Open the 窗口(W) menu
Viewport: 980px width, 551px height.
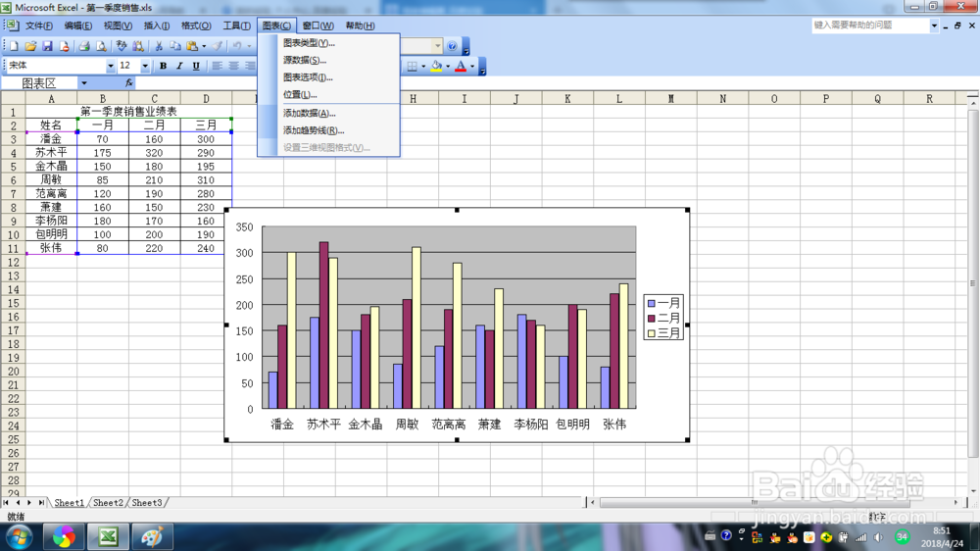[318, 25]
